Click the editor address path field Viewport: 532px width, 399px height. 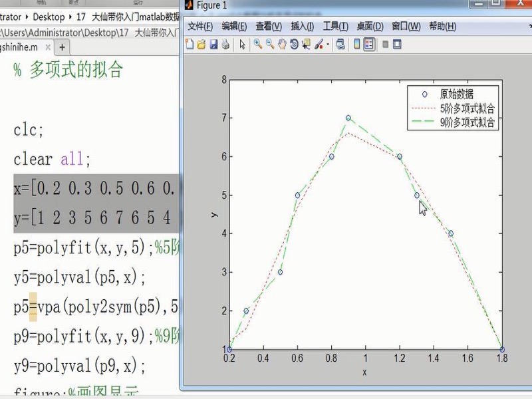click(x=90, y=33)
